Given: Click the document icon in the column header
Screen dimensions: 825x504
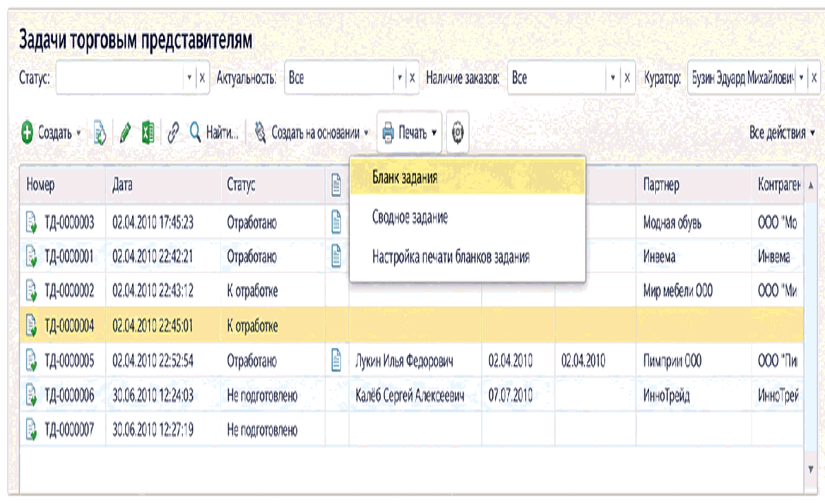Looking at the screenshot, I should click(x=337, y=184).
